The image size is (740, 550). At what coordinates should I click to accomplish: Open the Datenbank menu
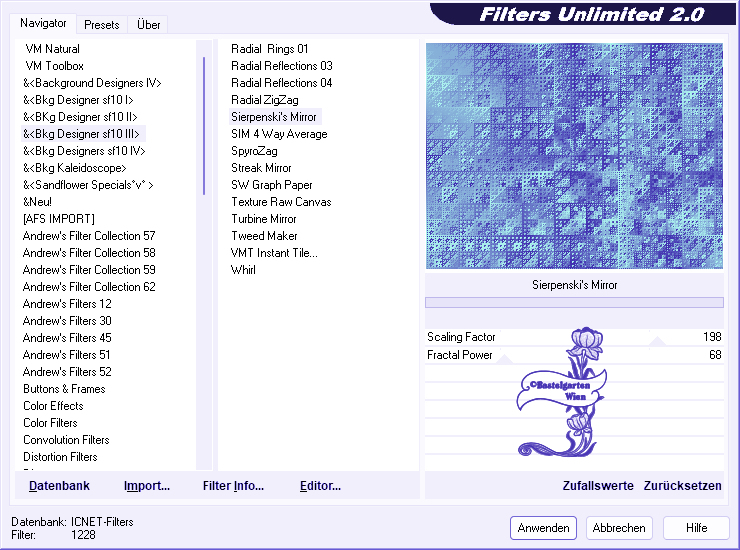(x=59, y=485)
